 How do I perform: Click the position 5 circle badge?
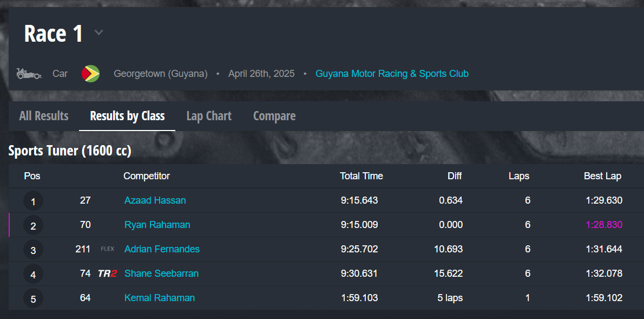pyautogui.click(x=33, y=299)
